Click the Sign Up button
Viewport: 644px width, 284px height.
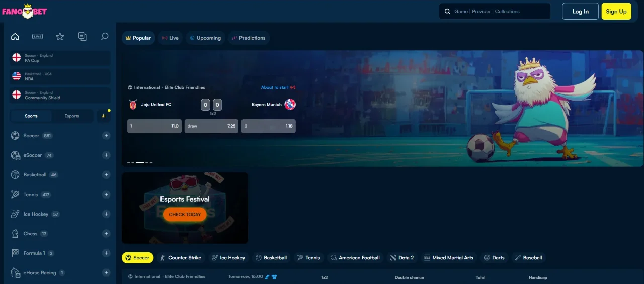pos(616,11)
